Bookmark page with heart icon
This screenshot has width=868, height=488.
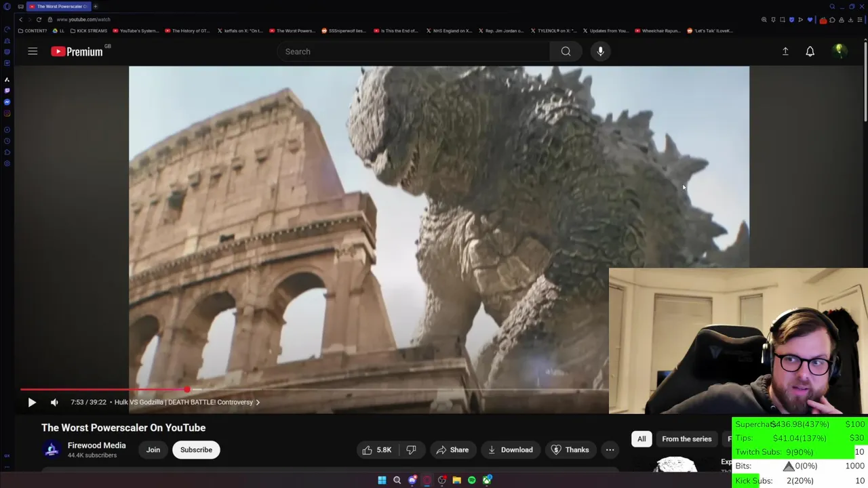click(x=809, y=20)
